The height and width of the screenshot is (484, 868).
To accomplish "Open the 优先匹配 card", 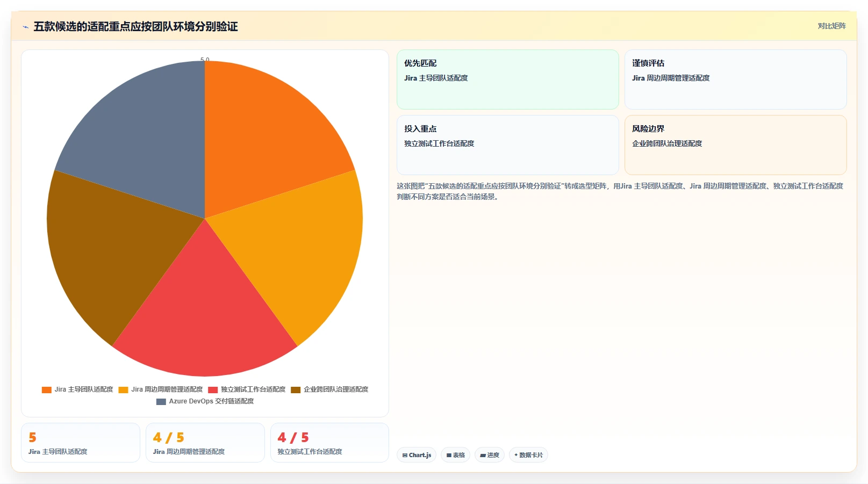I will tap(508, 80).
